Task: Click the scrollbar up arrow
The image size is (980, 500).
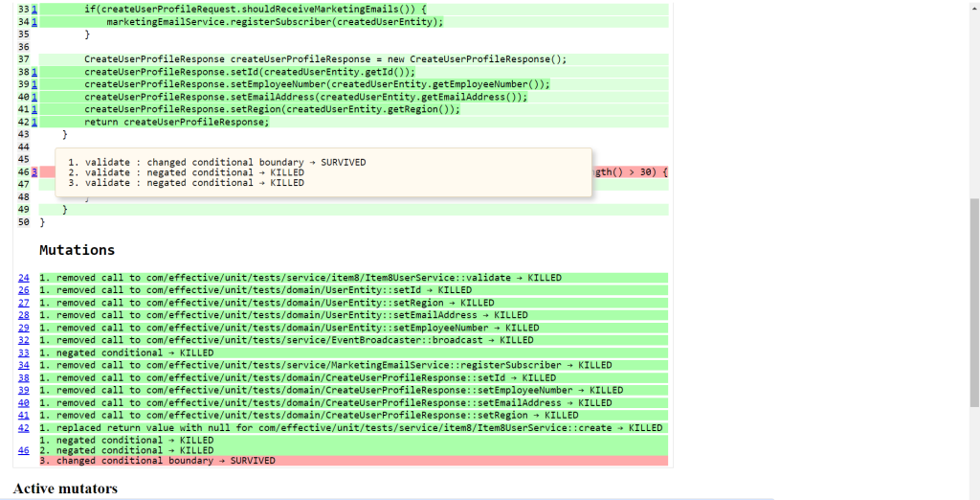Action: pyautogui.click(x=973, y=6)
